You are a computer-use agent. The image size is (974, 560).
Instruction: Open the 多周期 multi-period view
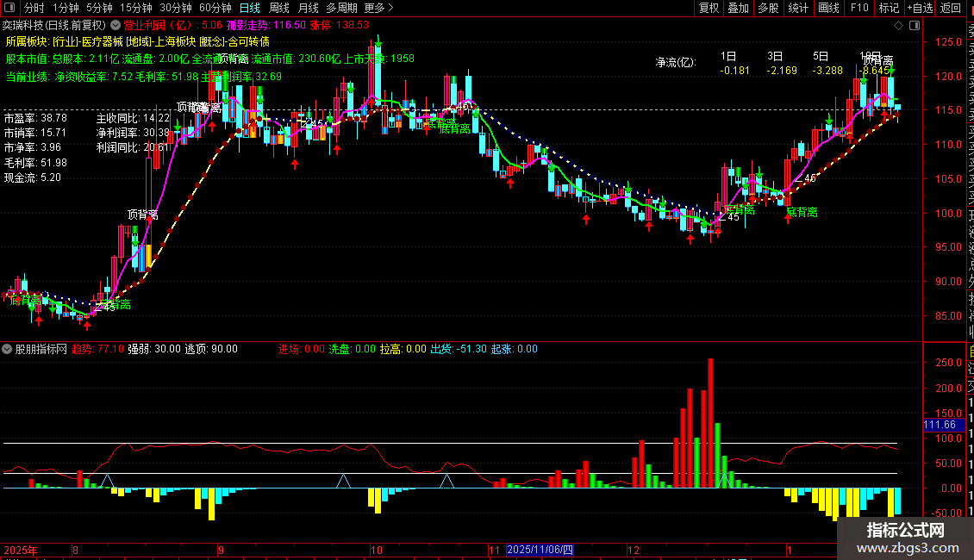pyautogui.click(x=341, y=8)
